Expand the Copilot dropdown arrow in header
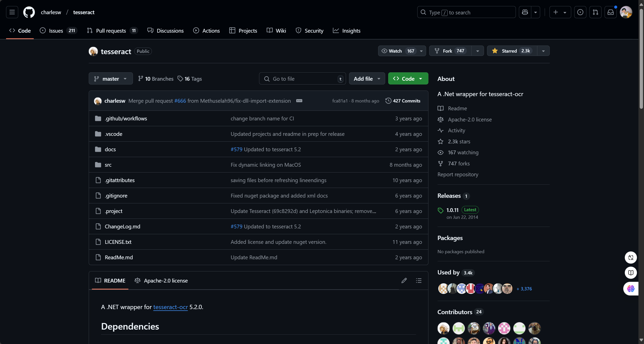The height and width of the screenshot is (344, 644). (x=536, y=12)
